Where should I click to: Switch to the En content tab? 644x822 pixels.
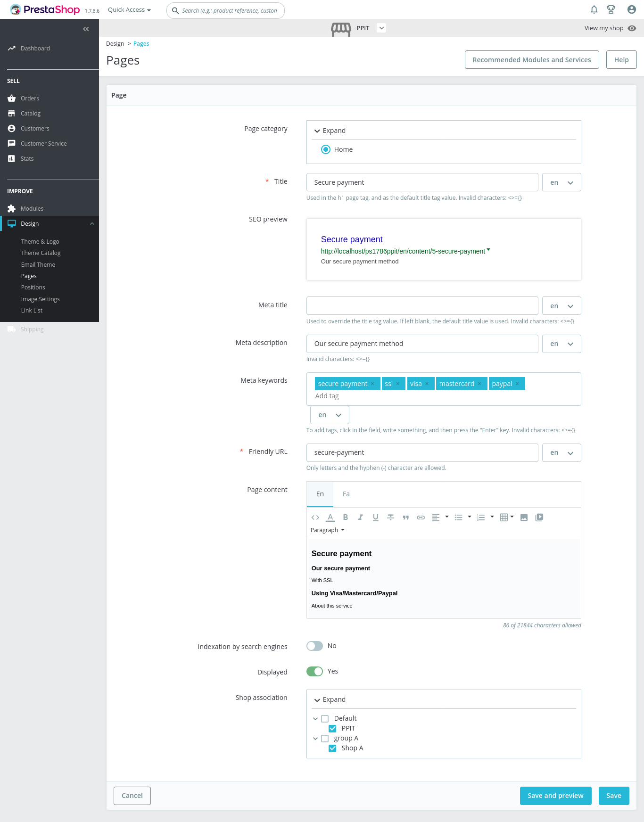pos(320,494)
